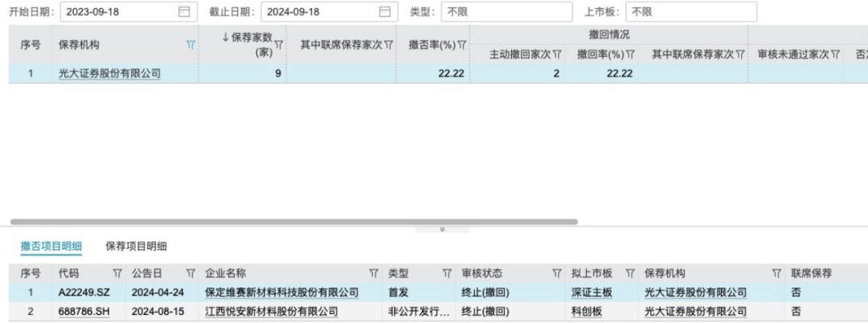The height and width of the screenshot is (323, 868).
Task: Open 科创板 link in row 2
Action: [587, 312]
